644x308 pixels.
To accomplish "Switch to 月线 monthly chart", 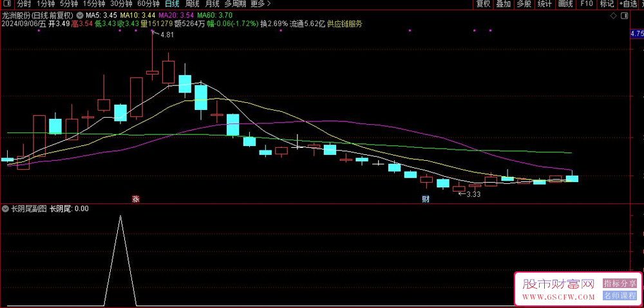I will pyautogui.click(x=212, y=4).
